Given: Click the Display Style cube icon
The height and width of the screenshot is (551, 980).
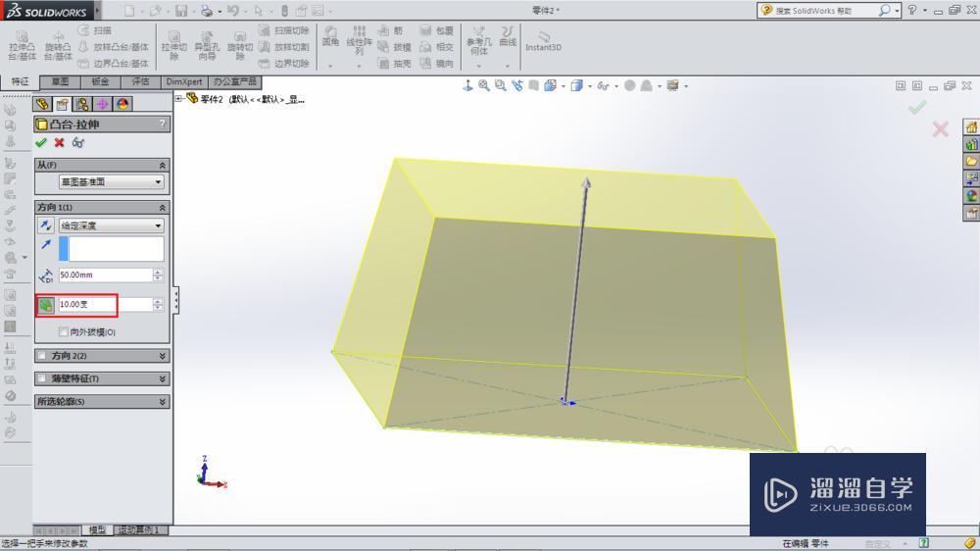Looking at the screenshot, I should pyautogui.click(x=576, y=85).
